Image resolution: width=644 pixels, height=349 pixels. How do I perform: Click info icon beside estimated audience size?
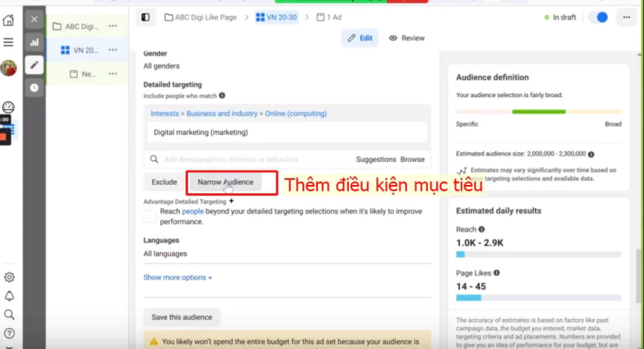click(591, 154)
